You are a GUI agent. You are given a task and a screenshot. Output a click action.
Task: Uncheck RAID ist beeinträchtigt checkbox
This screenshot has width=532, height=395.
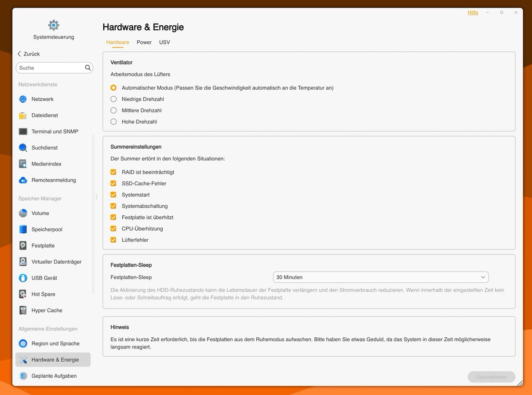pyautogui.click(x=113, y=172)
